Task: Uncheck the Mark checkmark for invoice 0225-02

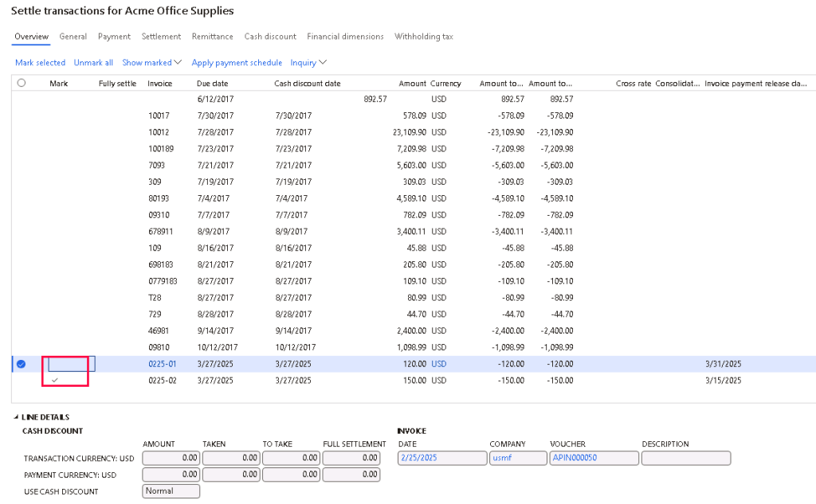Action: pos(55,381)
